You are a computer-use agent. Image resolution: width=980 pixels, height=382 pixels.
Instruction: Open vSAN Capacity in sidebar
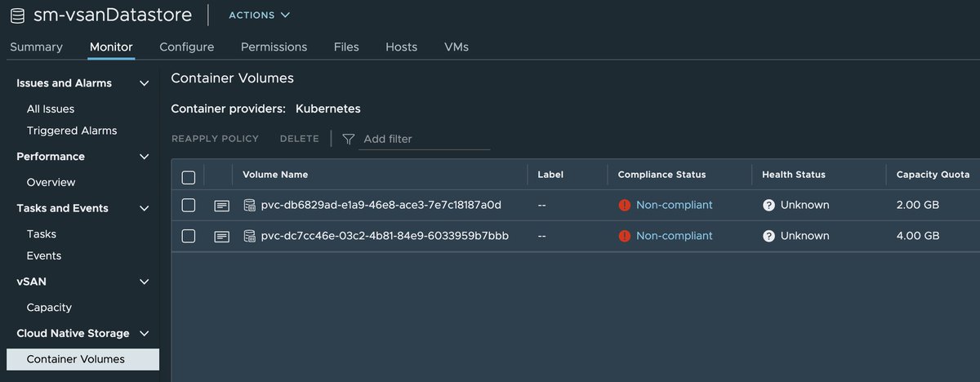tap(49, 307)
